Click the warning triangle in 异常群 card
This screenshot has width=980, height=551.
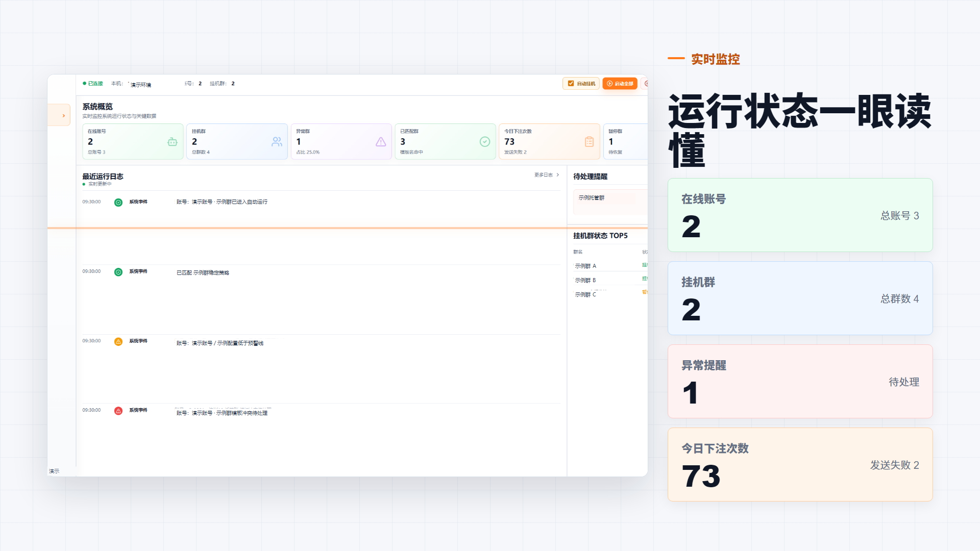pos(381,142)
